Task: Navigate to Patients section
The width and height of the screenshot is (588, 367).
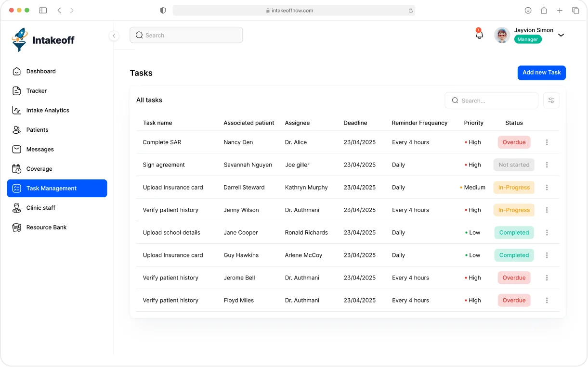Action: 57,130
